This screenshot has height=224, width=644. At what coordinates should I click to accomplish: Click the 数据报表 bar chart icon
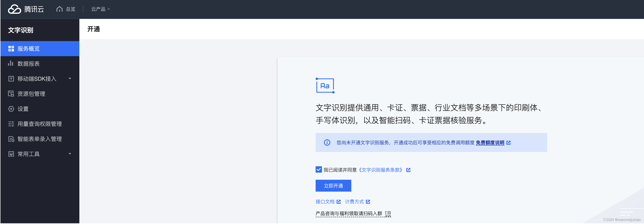[x=11, y=63]
